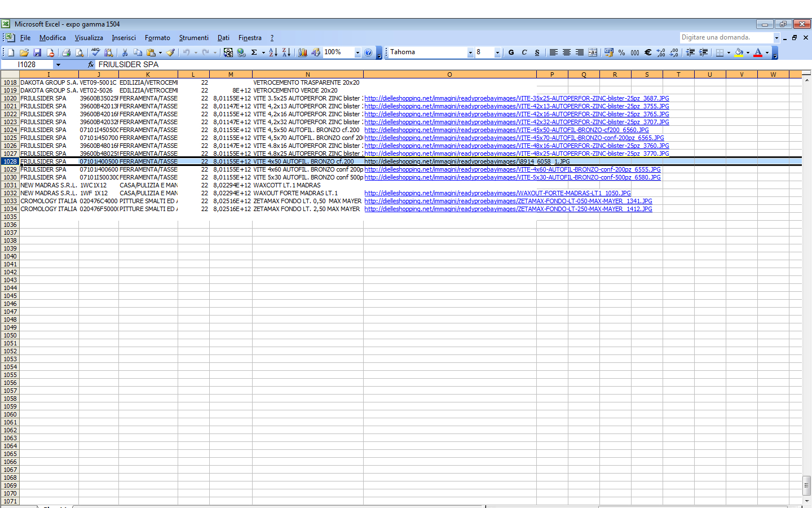This screenshot has height=508, width=812.
Task: Center cell text horizontally
Action: [x=567, y=52]
